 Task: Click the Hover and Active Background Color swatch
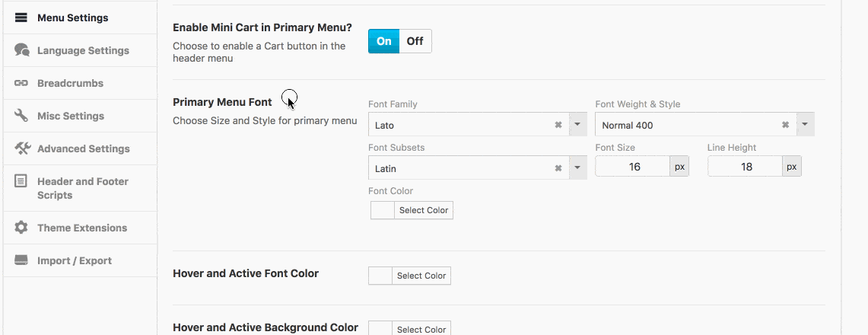pos(380,329)
